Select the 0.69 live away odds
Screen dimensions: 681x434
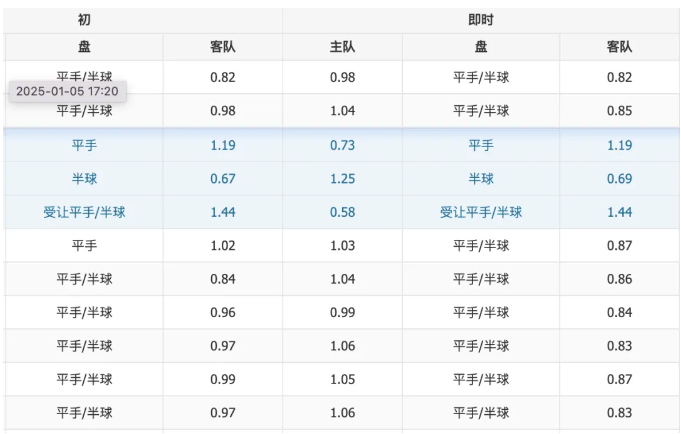click(620, 178)
